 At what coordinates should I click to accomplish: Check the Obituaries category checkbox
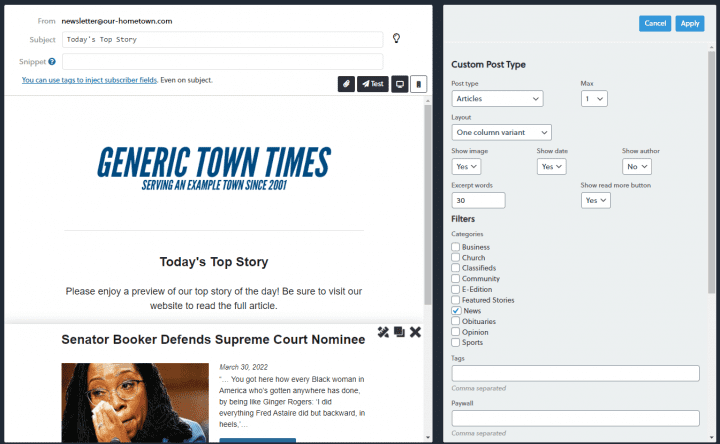pyautogui.click(x=456, y=321)
